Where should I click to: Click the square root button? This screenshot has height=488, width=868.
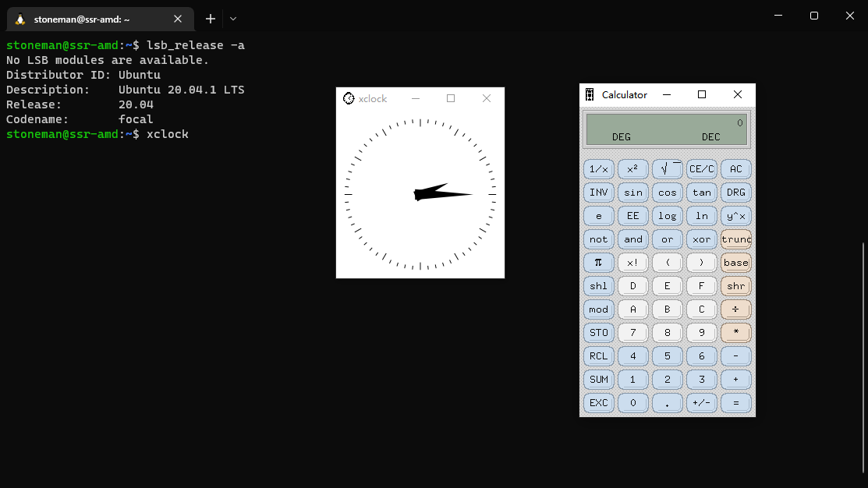pyautogui.click(x=667, y=168)
